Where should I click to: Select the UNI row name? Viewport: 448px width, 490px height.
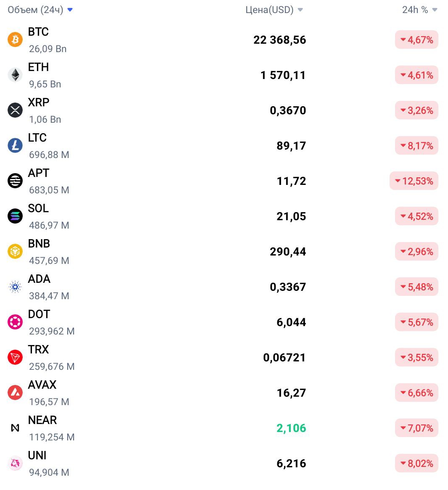(37, 455)
